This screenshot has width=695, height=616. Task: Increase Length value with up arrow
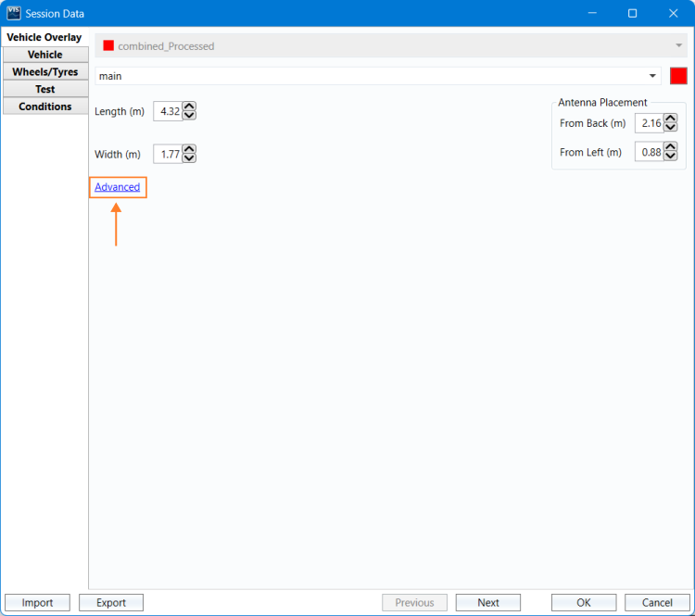pyautogui.click(x=189, y=107)
